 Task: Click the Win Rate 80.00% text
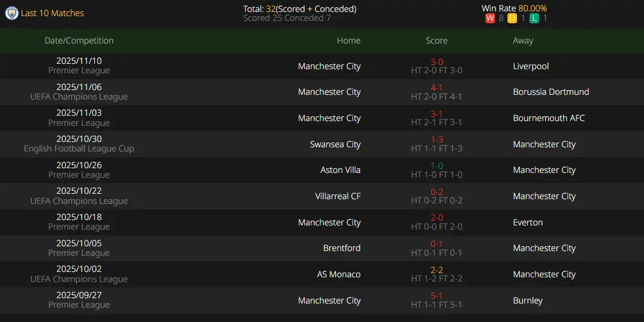pos(514,8)
